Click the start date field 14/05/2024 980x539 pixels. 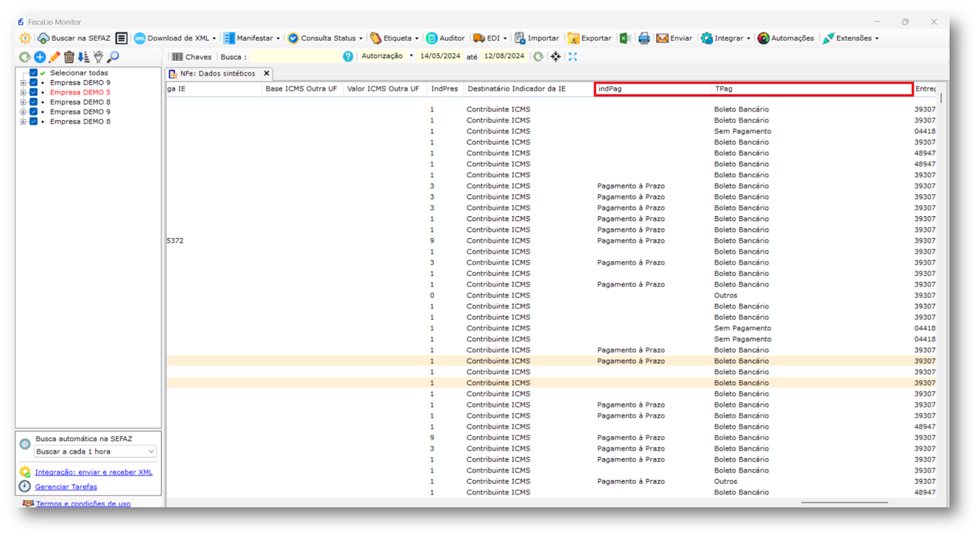tap(440, 56)
